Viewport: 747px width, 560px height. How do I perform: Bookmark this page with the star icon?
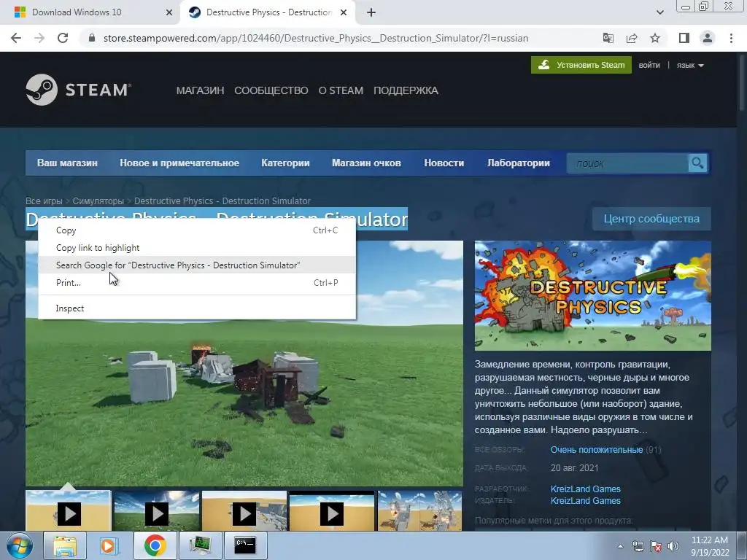pos(655,38)
